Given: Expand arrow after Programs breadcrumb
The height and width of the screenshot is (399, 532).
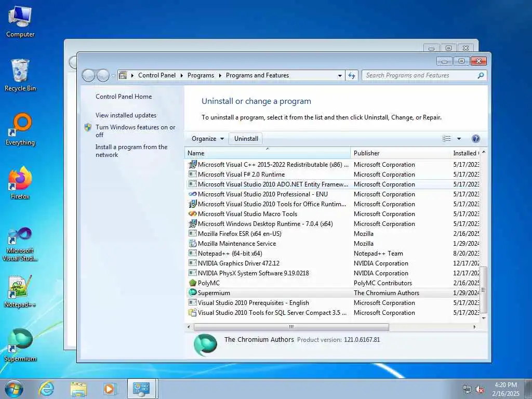Looking at the screenshot, I should [x=220, y=75].
